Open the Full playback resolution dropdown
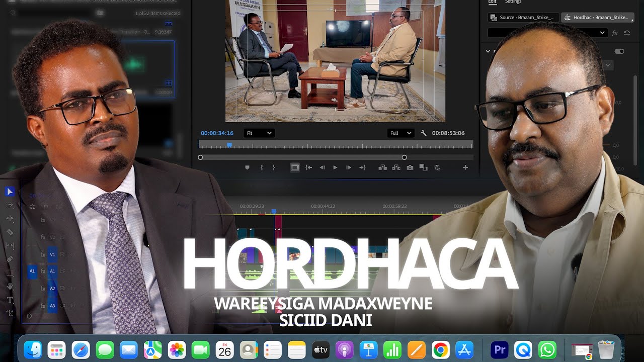Image resolution: width=644 pixels, height=362 pixels. click(x=401, y=133)
